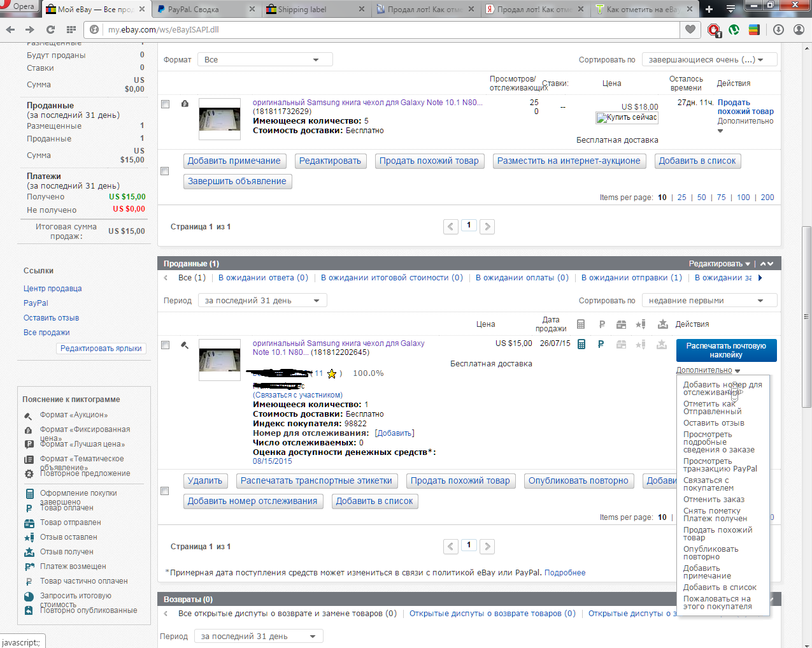Open thumbnail of active Samsung listing
The width and height of the screenshot is (812, 648).
point(220,119)
